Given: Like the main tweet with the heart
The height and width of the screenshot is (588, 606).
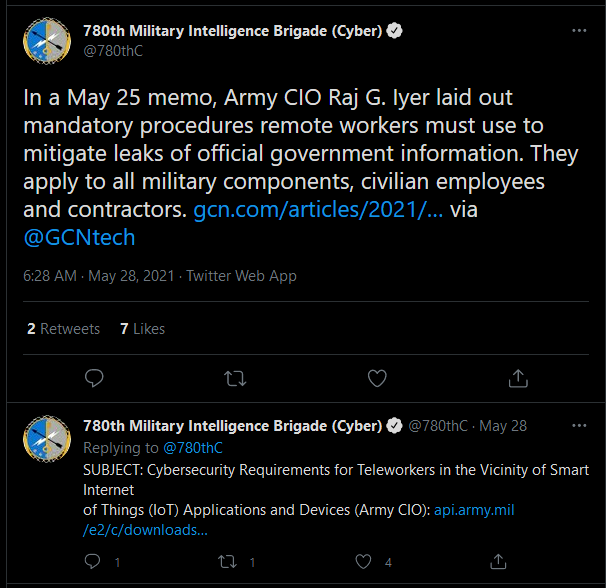Looking at the screenshot, I should point(377,378).
